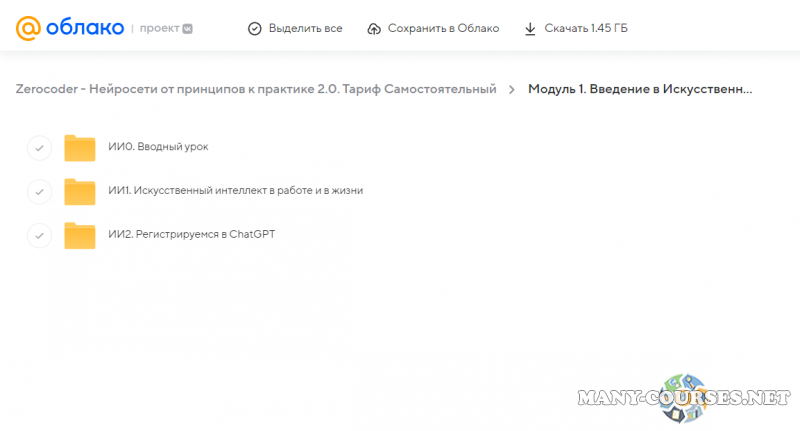Click the circled checkmark select-all icon

point(255,28)
